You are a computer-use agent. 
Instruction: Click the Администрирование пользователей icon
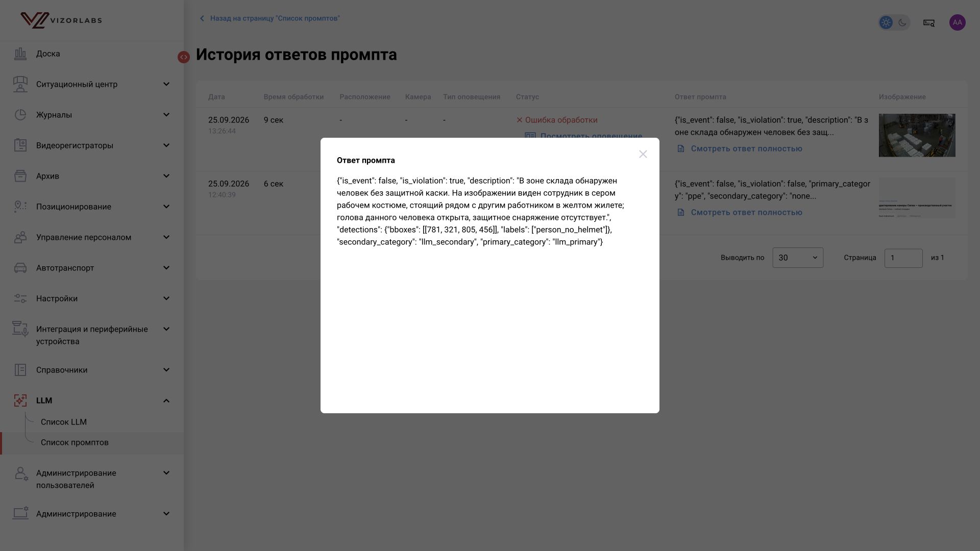[x=20, y=474]
